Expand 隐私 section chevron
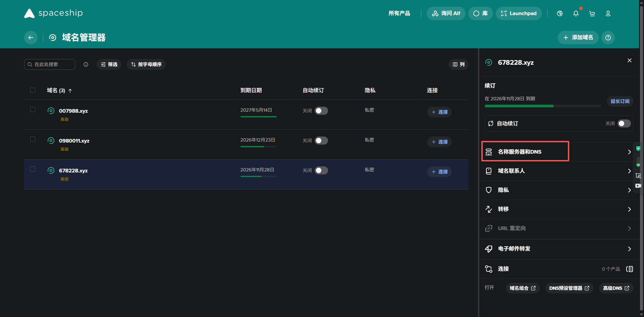The image size is (644, 317). [x=630, y=190]
